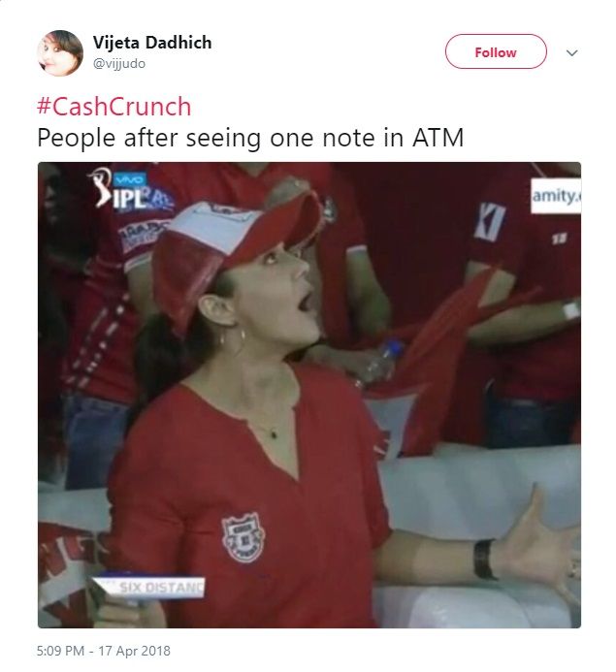The height and width of the screenshot is (672, 616).
Task: Click the white K logo on jersey
Action: (490, 222)
